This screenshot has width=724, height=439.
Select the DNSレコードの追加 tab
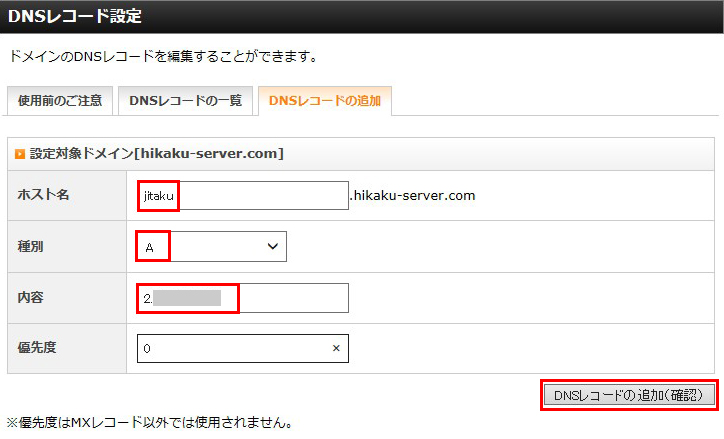(324, 102)
